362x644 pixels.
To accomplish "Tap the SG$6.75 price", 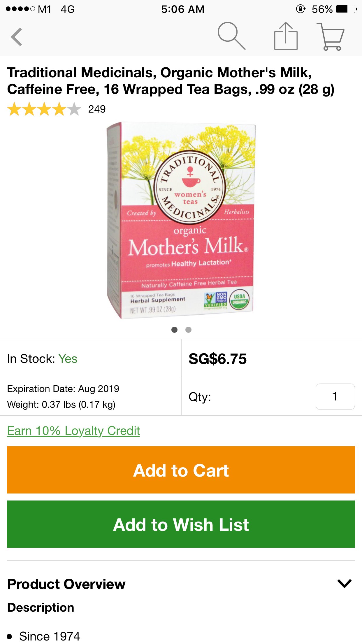I will pos(217,359).
